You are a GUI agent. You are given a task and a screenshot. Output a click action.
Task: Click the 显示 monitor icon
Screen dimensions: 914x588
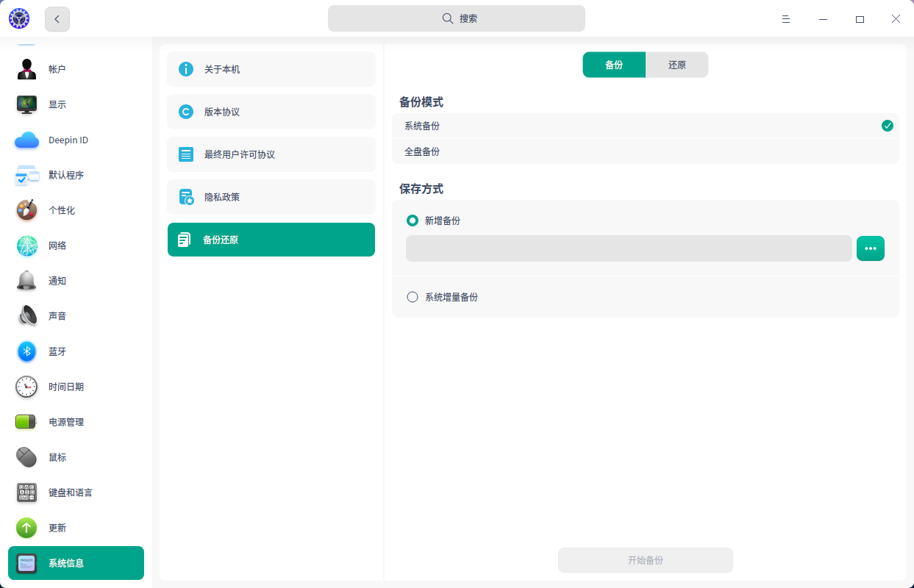[27, 104]
